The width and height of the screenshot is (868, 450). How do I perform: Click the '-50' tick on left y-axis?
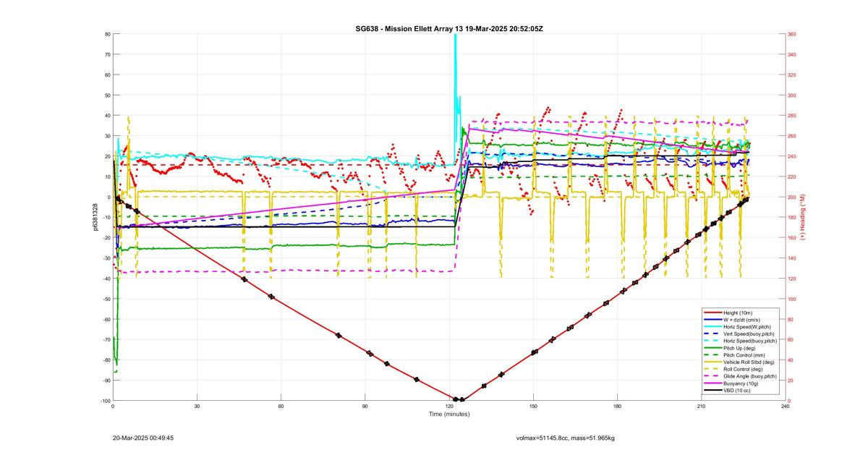106,299
